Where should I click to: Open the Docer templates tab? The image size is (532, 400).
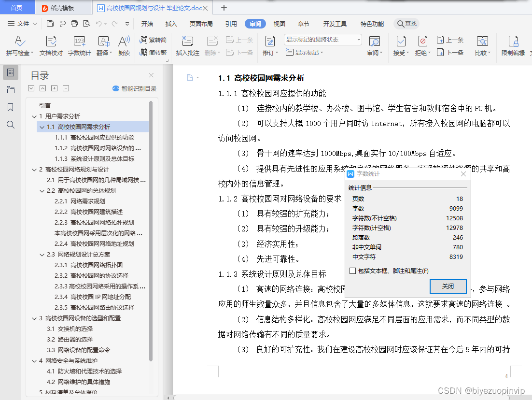pyautogui.click(x=63, y=8)
